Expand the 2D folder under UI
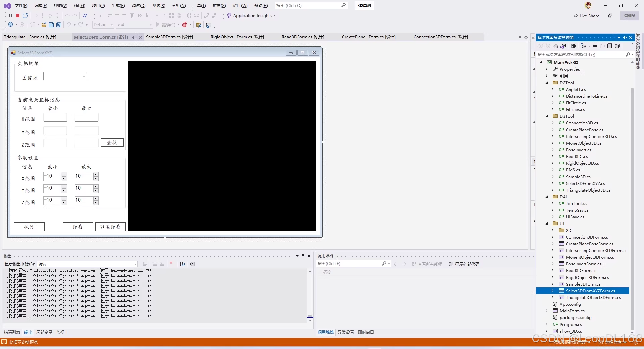This screenshot has width=644, height=349. (x=553, y=230)
